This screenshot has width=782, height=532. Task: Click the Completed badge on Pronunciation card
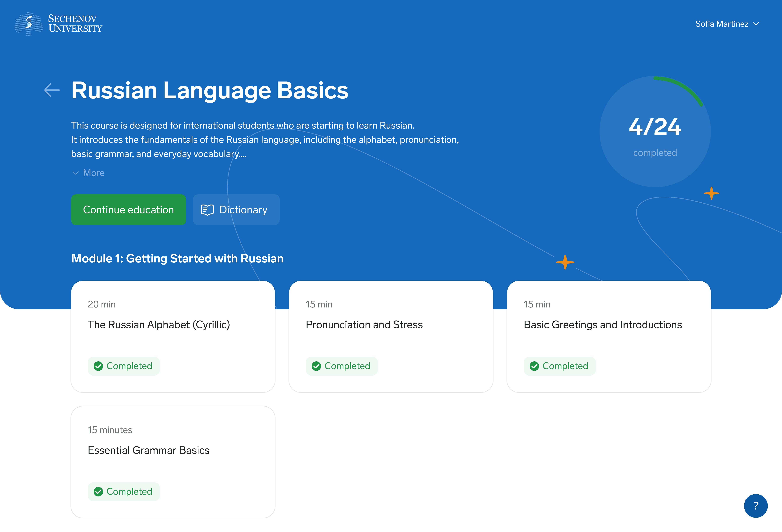(342, 366)
